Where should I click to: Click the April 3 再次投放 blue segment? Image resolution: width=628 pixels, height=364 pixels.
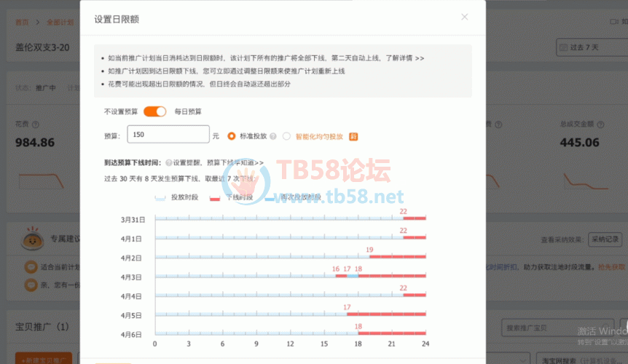click(x=352, y=276)
